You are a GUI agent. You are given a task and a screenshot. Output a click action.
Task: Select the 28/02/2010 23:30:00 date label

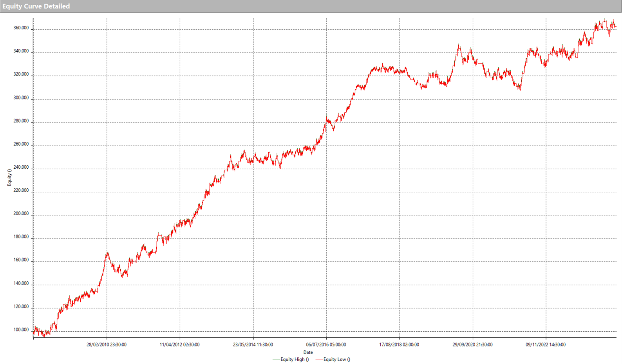point(107,345)
